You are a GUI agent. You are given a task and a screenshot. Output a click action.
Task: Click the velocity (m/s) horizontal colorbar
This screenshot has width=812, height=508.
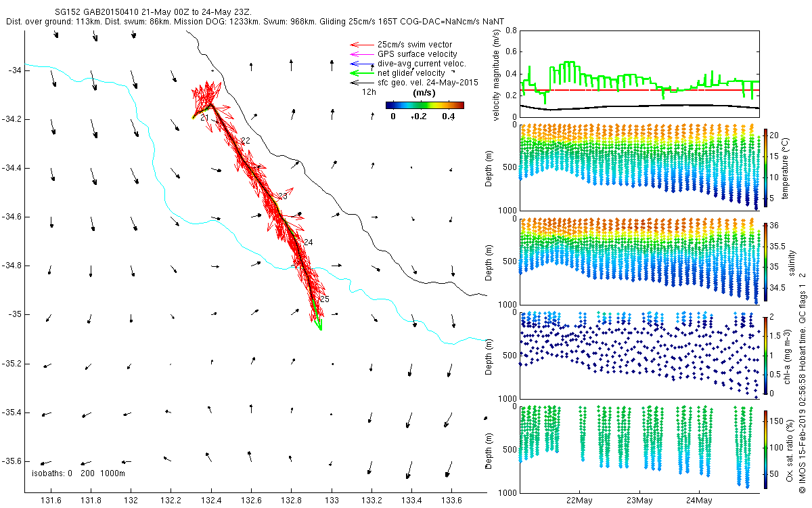[x=425, y=105]
